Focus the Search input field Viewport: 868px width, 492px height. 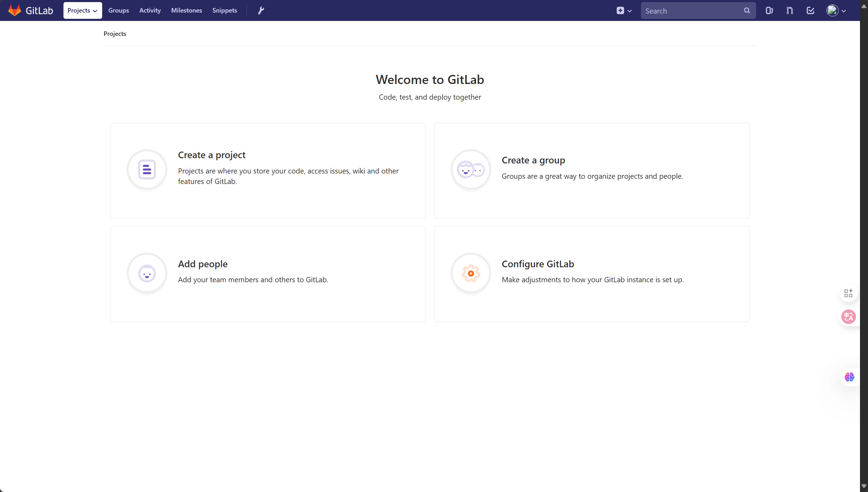pos(692,10)
